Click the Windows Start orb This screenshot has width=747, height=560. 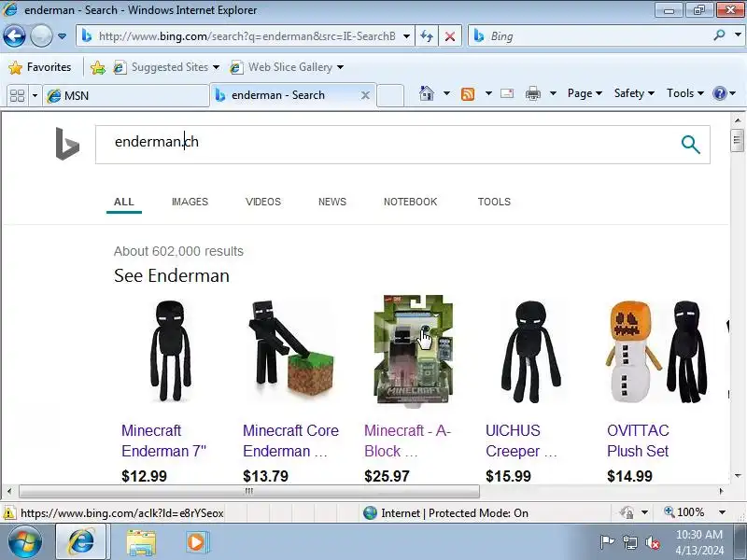tap(25, 542)
